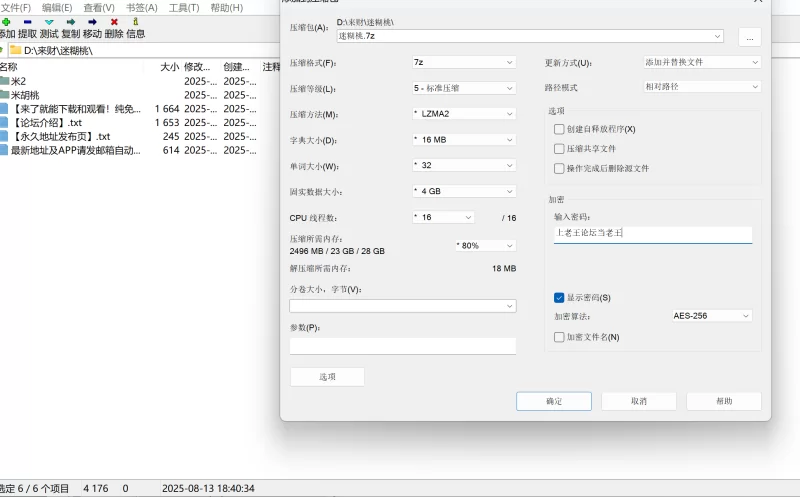This screenshot has width=800, height=497.
Task: Enable 压缩共享文件 checkbox
Action: (559, 148)
